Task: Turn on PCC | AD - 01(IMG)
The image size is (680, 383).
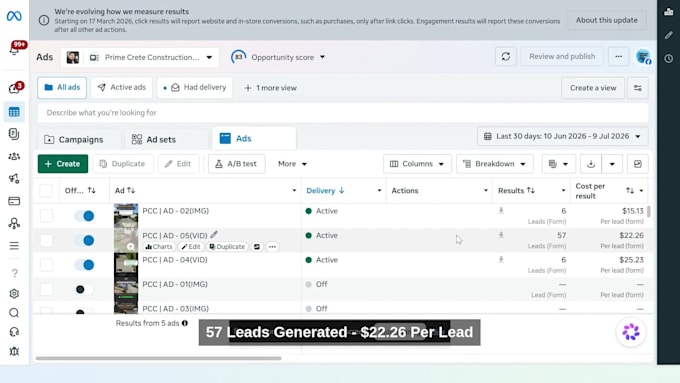Action: click(85, 289)
